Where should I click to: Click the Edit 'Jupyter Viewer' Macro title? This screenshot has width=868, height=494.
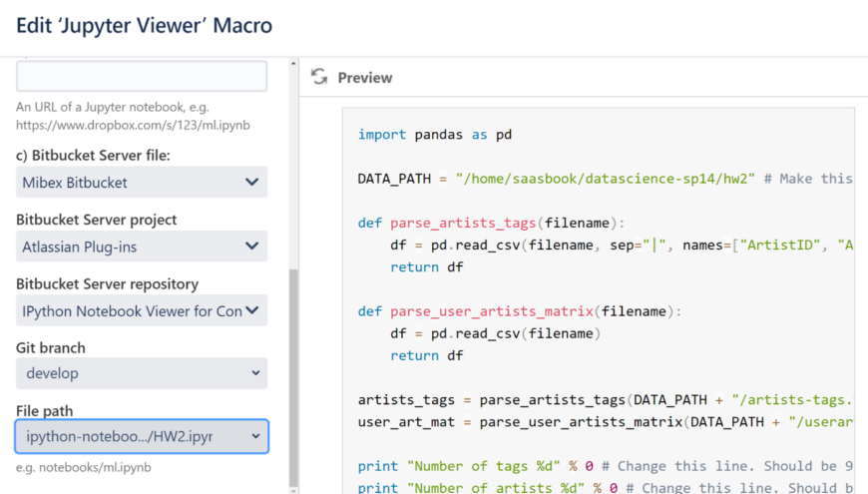tap(144, 26)
